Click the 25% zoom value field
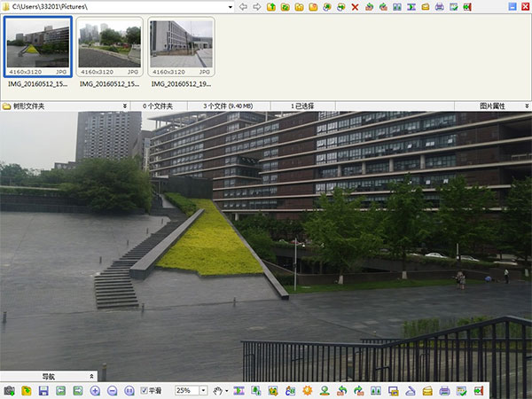Screen dimensions: 532x399 187,390
